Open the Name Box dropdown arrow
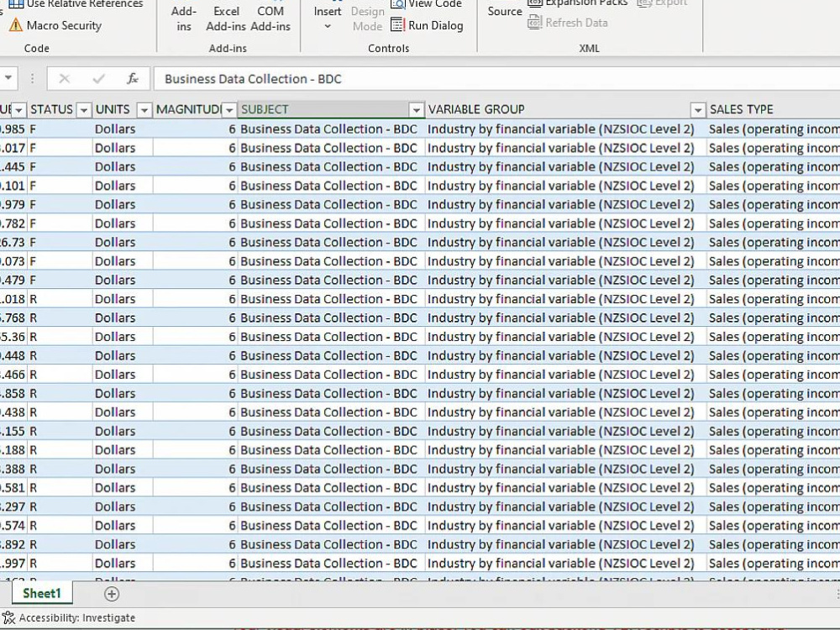 click(8, 79)
